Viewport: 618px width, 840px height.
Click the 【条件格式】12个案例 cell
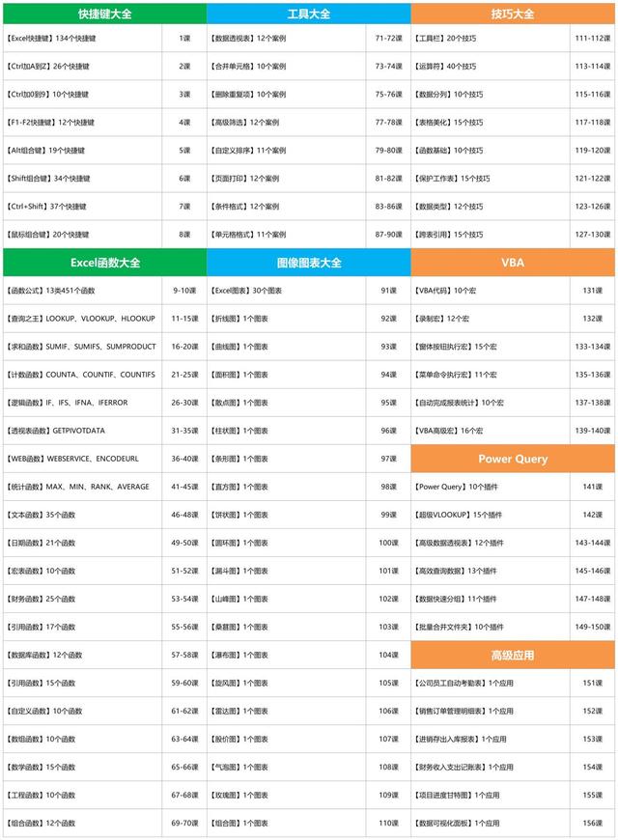click(x=287, y=207)
